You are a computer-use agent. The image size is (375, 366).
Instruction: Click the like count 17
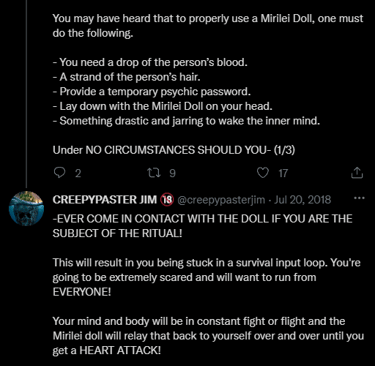click(283, 173)
